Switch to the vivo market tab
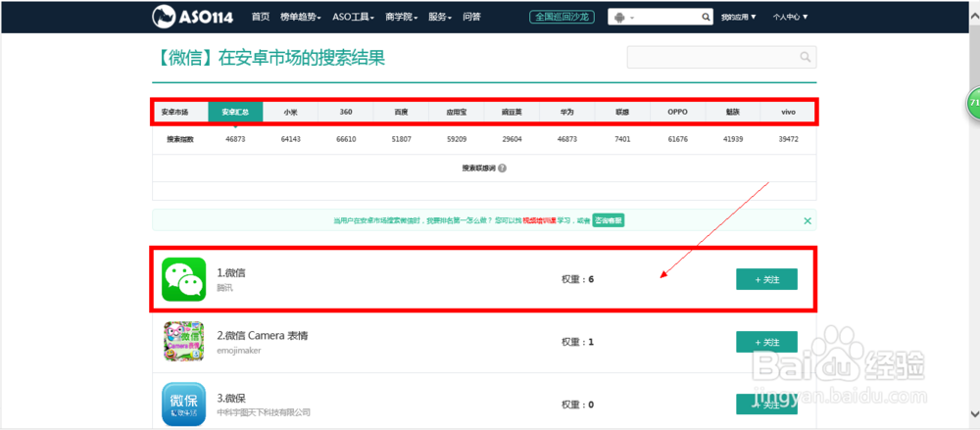The width and height of the screenshot is (980, 430). coord(788,113)
